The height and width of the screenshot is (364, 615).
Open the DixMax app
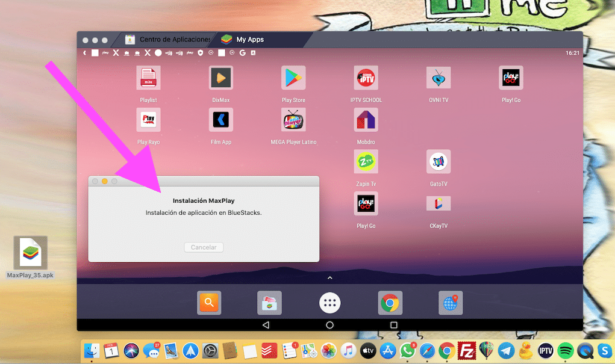click(x=221, y=78)
